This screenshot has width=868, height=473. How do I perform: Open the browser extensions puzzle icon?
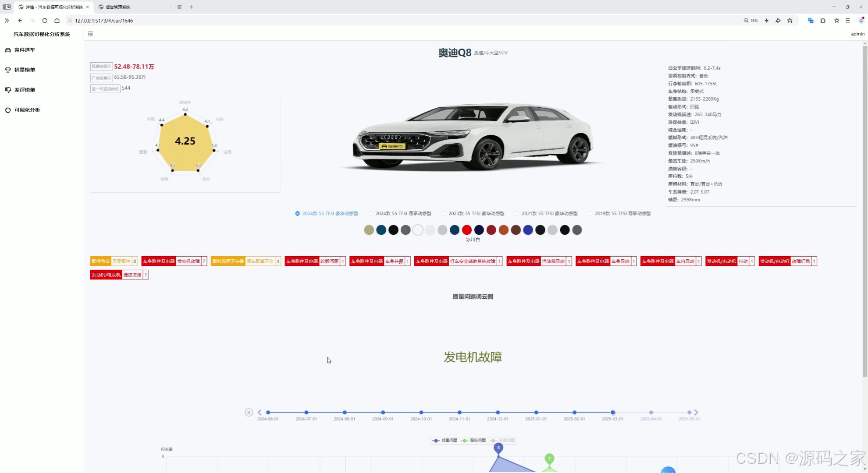point(823,21)
